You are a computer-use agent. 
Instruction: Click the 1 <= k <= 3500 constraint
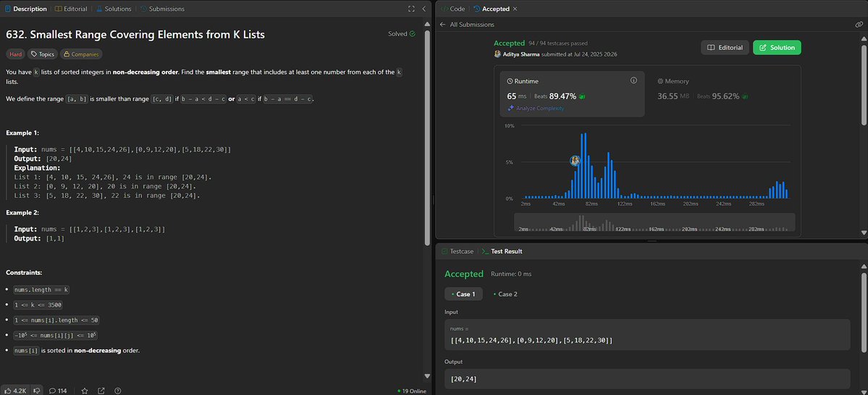coord(39,304)
